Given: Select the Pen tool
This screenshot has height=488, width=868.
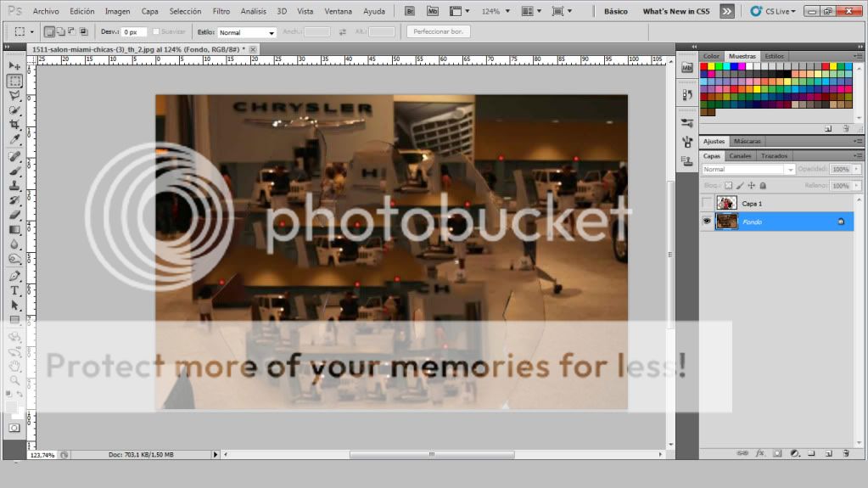Looking at the screenshot, I should (x=14, y=276).
